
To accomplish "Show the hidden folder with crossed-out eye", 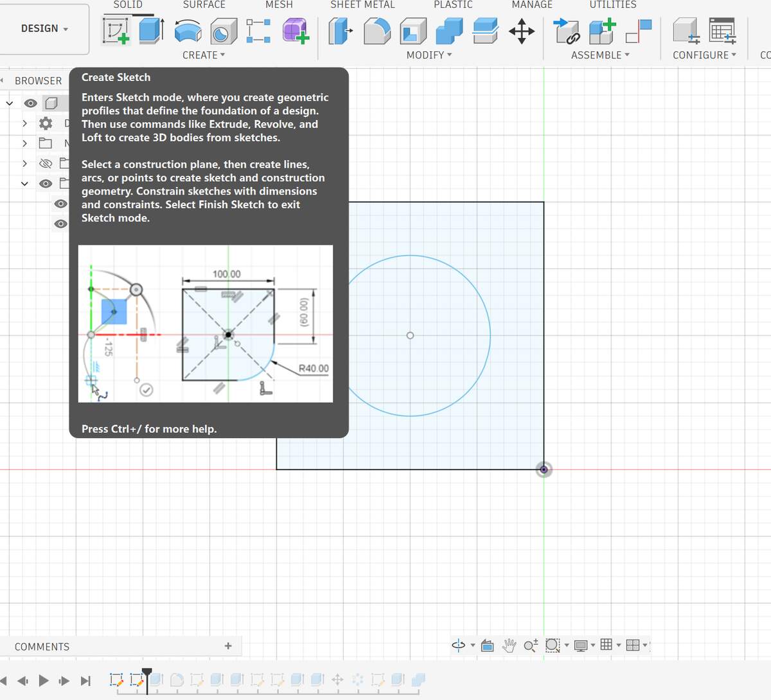I will [46, 163].
